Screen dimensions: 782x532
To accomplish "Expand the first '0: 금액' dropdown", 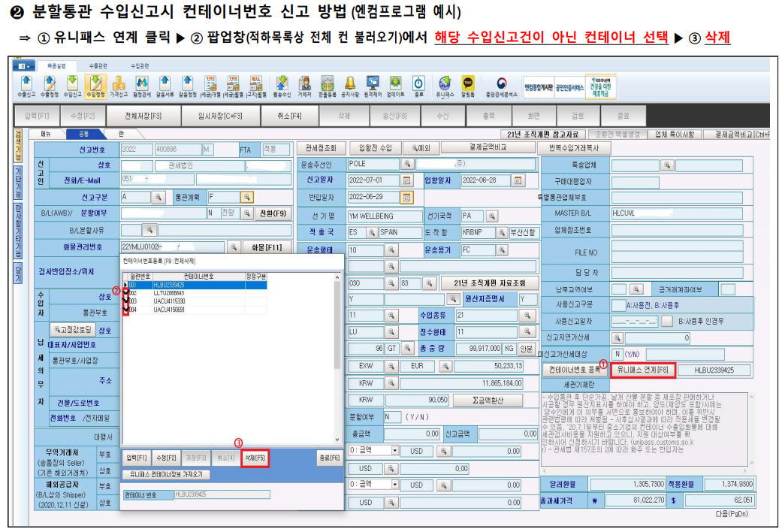I will (x=394, y=451).
